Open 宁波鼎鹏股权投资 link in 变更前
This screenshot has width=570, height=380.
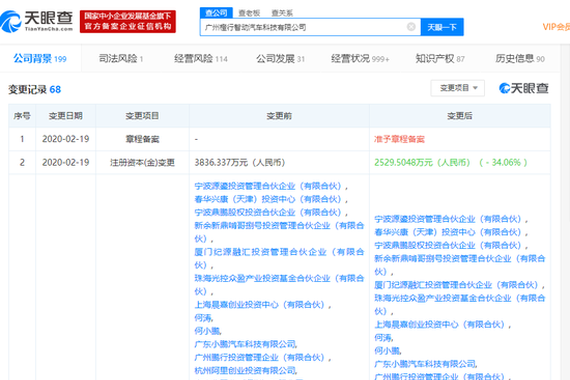click(269, 212)
